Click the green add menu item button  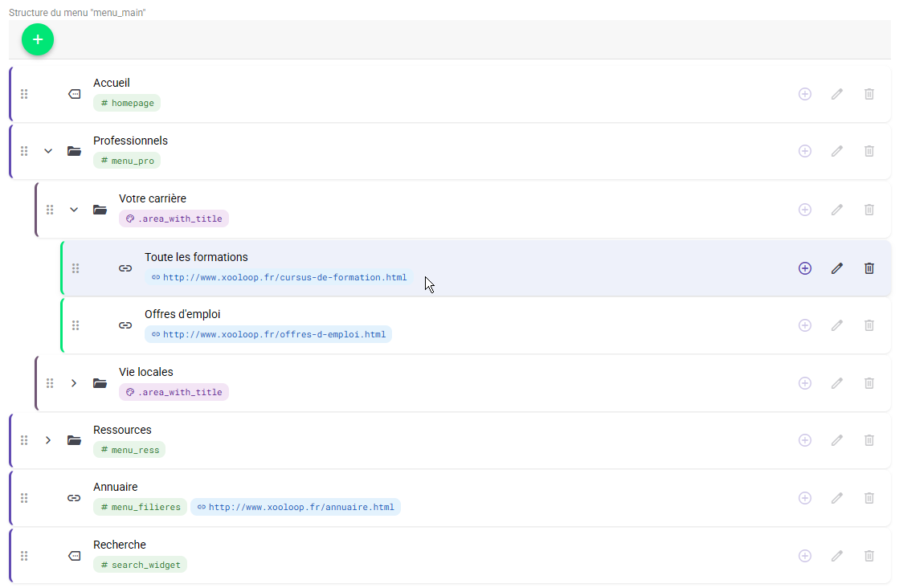click(x=38, y=39)
